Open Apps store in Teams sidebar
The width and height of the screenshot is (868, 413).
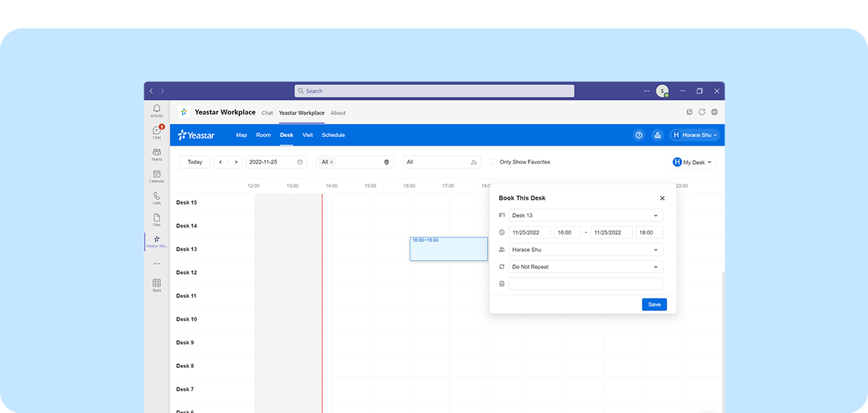tap(157, 285)
